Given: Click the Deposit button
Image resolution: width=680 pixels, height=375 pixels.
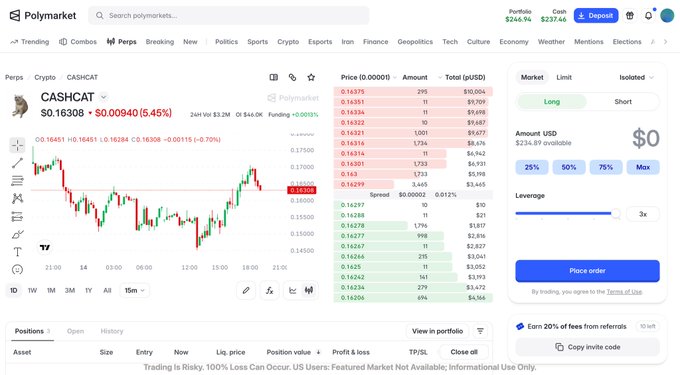Looking at the screenshot, I should click(596, 16).
